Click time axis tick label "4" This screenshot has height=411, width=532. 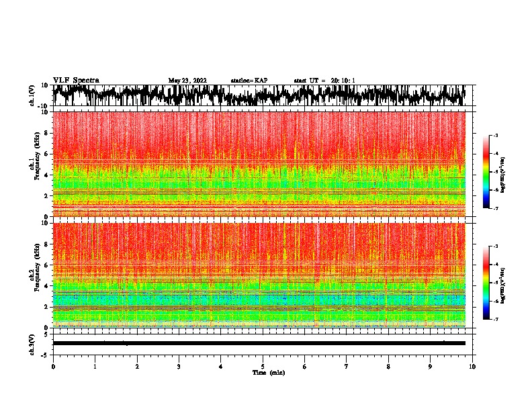(221, 367)
